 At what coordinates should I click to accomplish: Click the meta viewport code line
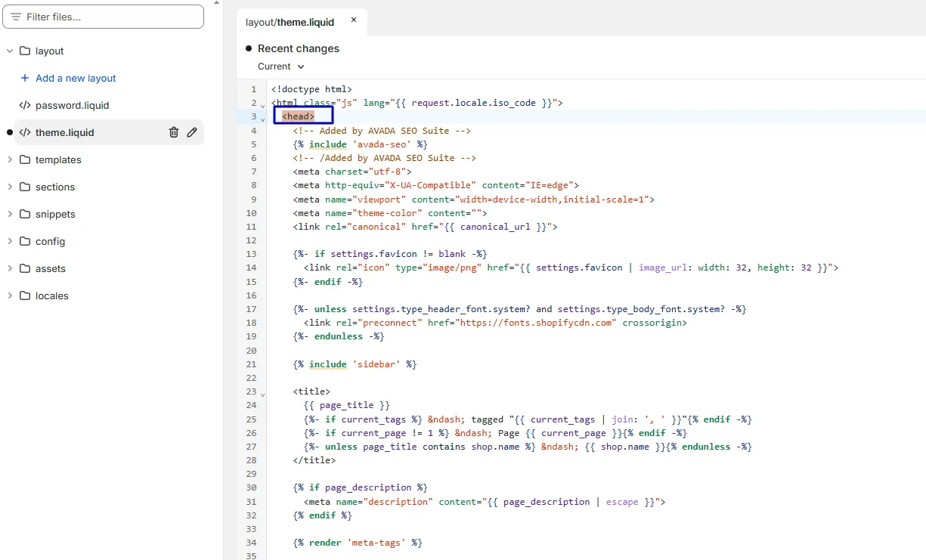coord(474,200)
